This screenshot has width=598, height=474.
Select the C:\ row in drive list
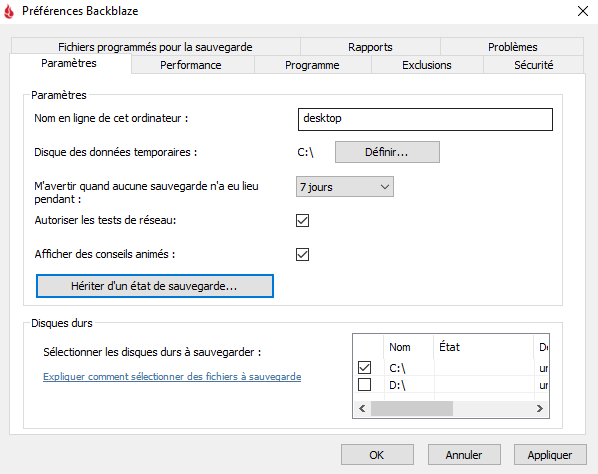(451, 368)
